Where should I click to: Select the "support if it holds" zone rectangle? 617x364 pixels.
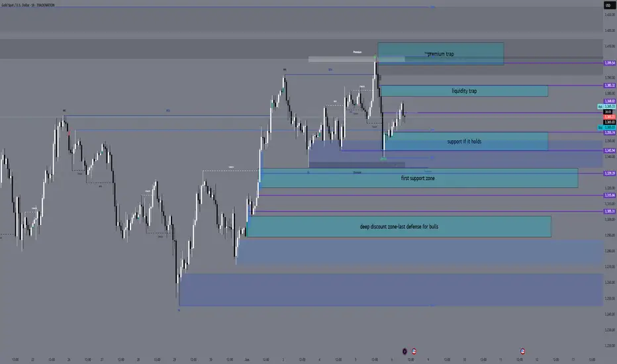click(x=466, y=141)
